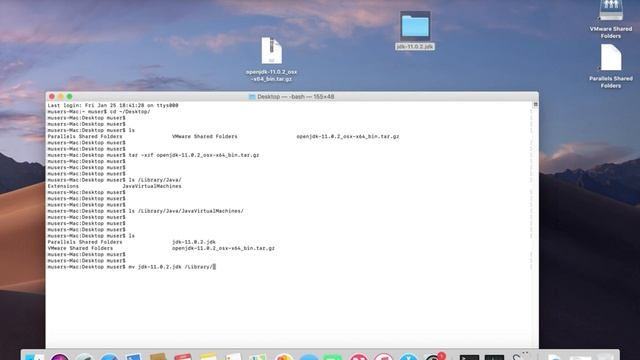This screenshot has height=360, width=640.
Task: Close the Terminal window with the red button
Action: pos(52,97)
